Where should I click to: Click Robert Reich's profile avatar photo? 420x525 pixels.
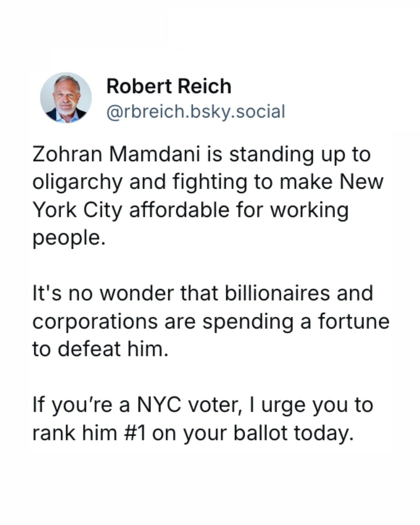coord(66,98)
